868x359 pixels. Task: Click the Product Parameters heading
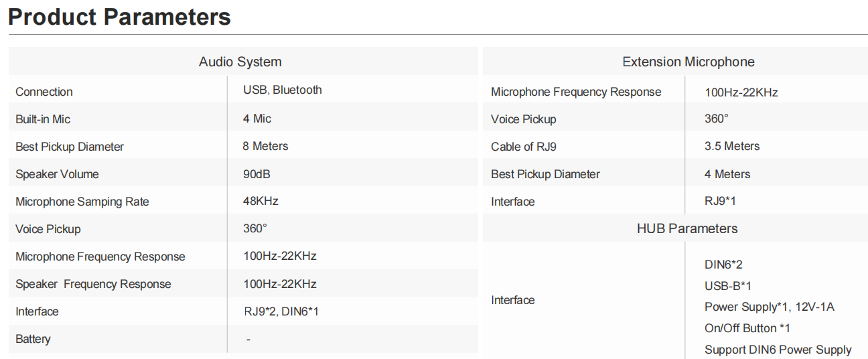tap(119, 17)
